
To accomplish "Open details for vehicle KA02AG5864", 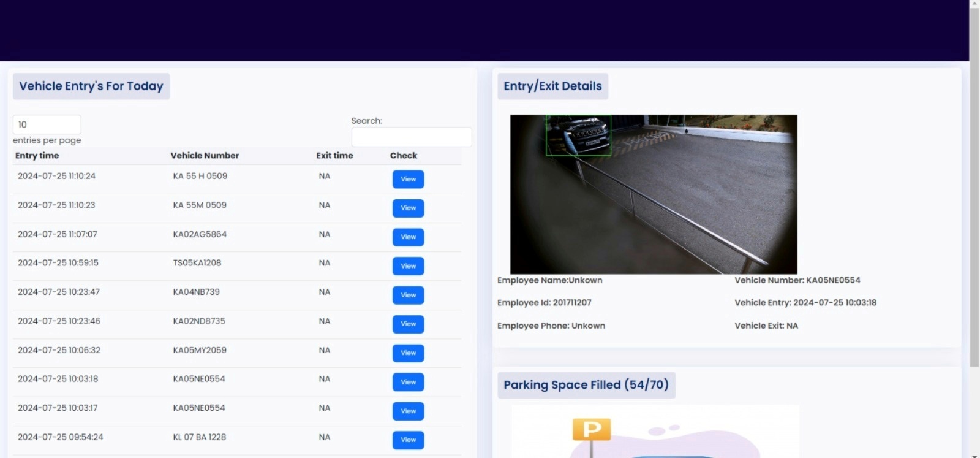I will [408, 237].
